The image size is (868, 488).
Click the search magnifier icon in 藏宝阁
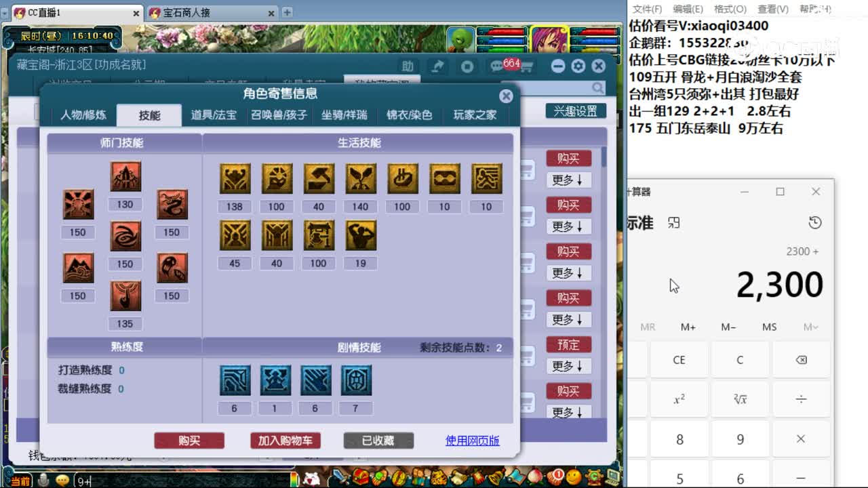click(x=597, y=87)
